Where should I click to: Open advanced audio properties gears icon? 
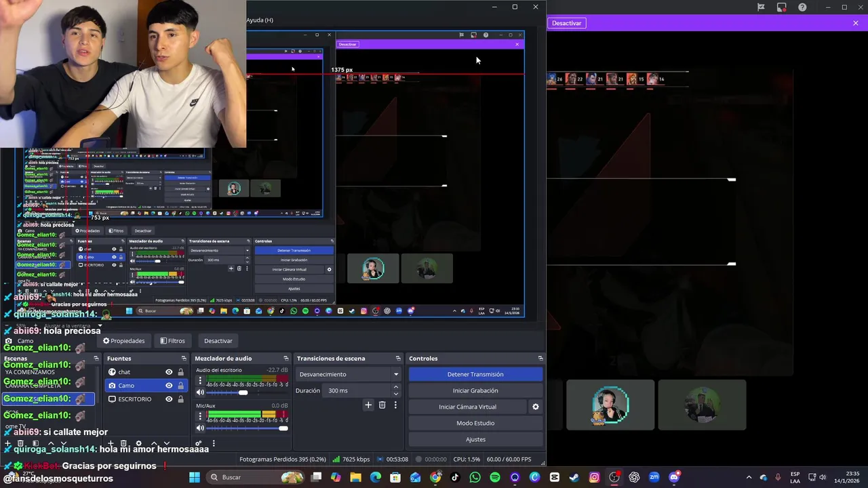click(x=200, y=443)
